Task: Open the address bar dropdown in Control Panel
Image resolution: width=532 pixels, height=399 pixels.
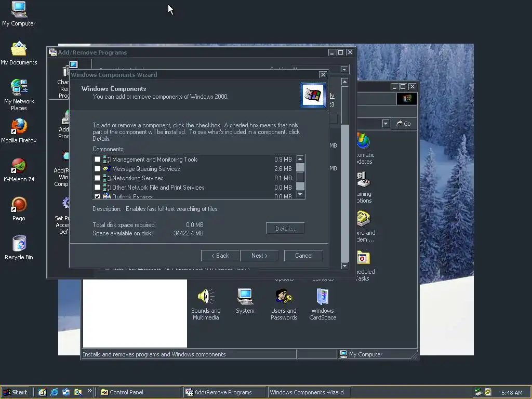Action: [385, 124]
